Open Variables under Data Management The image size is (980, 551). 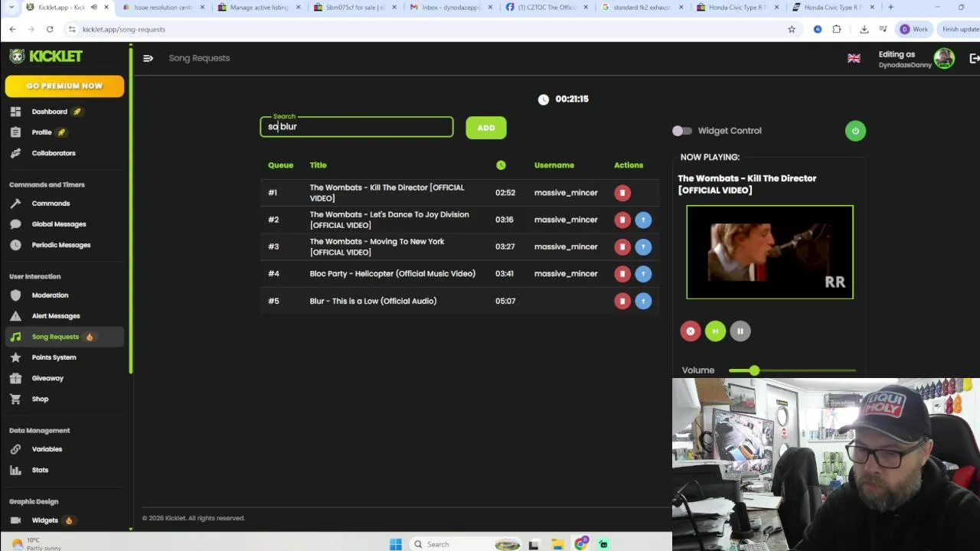pos(47,449)
